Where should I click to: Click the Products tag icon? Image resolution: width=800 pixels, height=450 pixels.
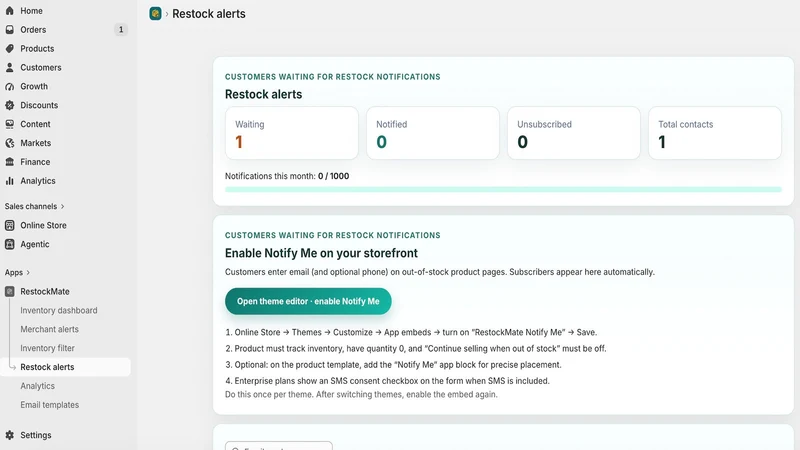(10, 48)
